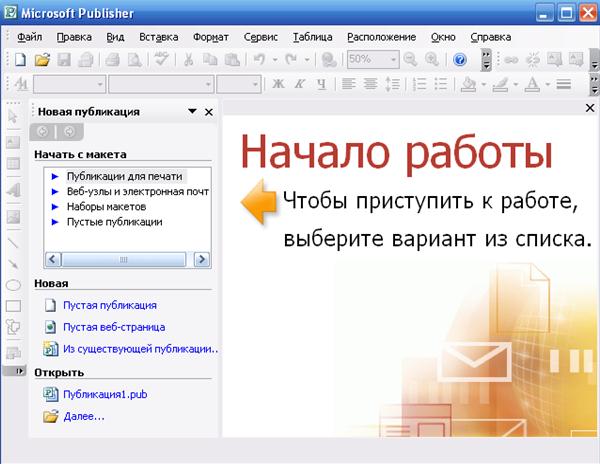The image size is (600, 464).
Task: Open the Font size combo box
Action: (x=255, y=84)
